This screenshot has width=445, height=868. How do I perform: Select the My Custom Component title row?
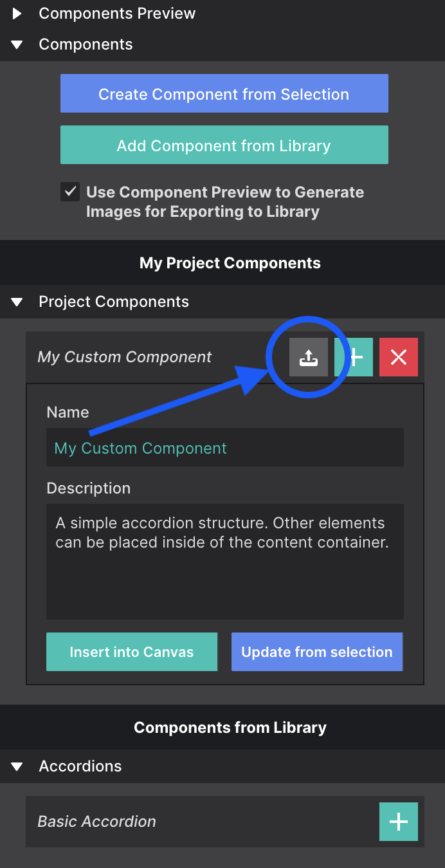(125, 357)
